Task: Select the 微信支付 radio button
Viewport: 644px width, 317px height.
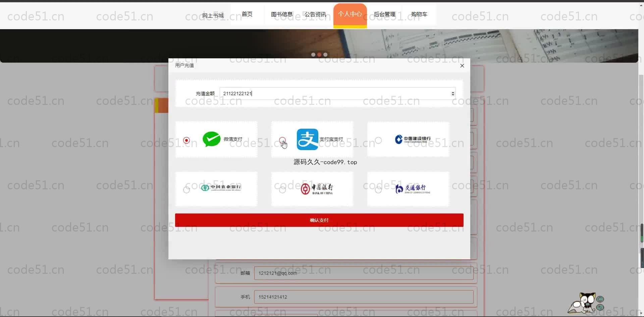Action: click(186, 140)
